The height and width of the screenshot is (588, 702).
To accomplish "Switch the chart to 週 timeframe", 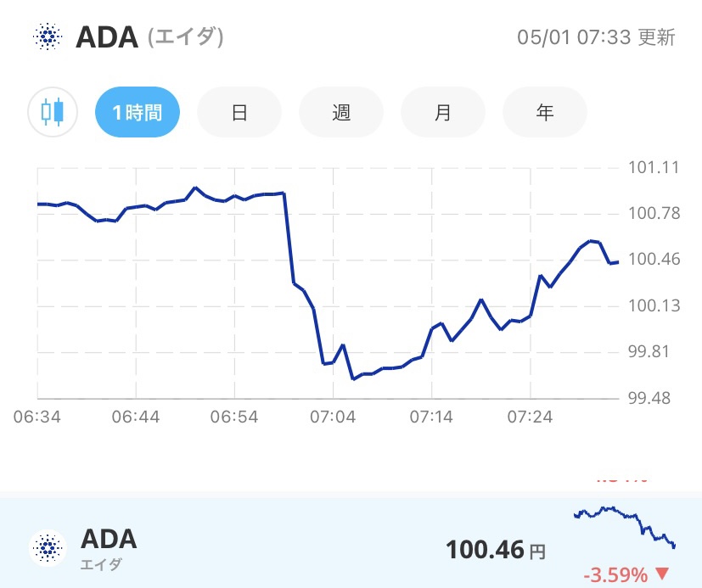I will tap(340, 111).
